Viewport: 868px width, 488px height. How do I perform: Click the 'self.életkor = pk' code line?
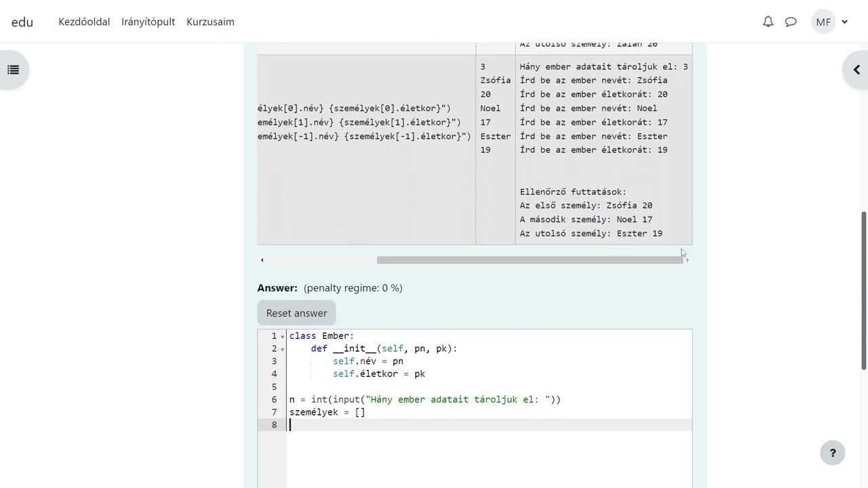[378, 374]
